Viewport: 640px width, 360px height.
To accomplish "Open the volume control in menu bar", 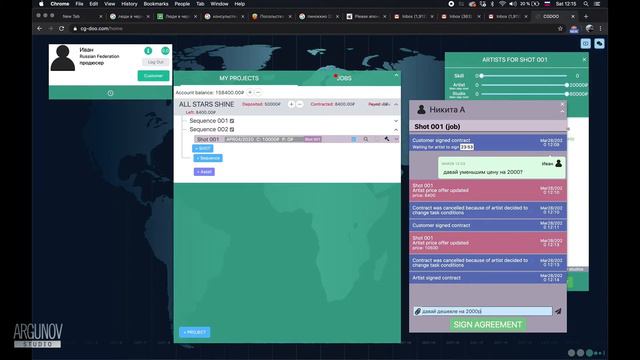I will [513, 4].
